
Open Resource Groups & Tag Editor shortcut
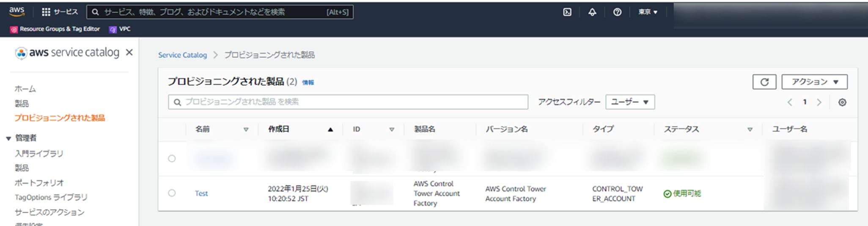click(55, 29)
